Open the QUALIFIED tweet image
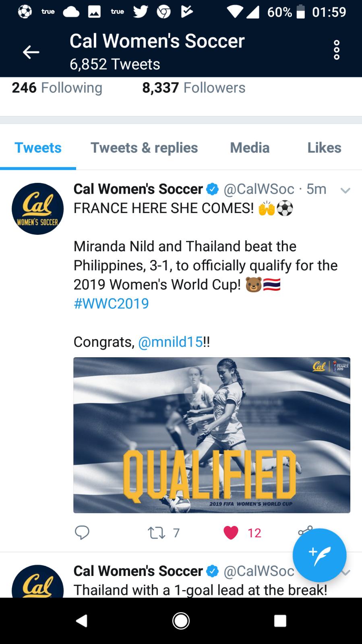Screen dimensions: 362x644 (212, 435)
